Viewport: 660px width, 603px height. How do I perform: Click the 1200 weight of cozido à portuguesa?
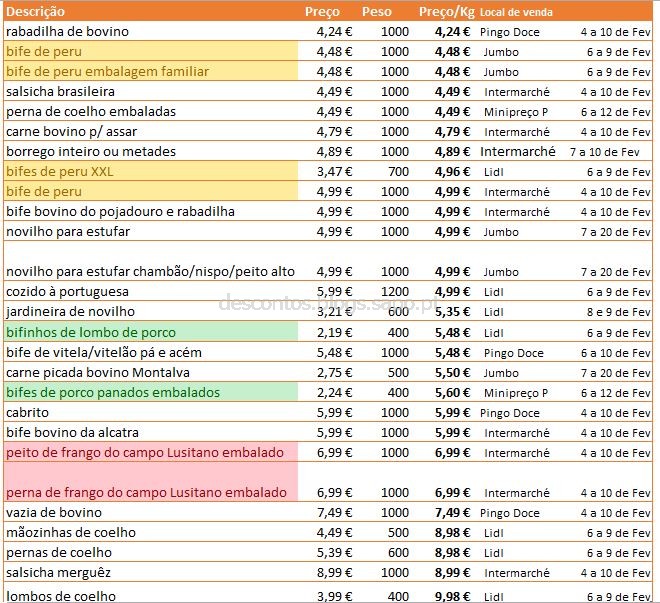395,292
